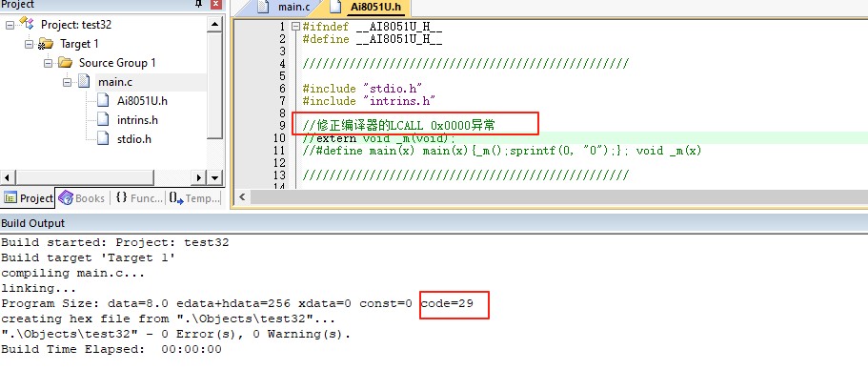Viewport: 868px width, 370px height.
Task: Select intrins.h in project tree
Action: 137,119
